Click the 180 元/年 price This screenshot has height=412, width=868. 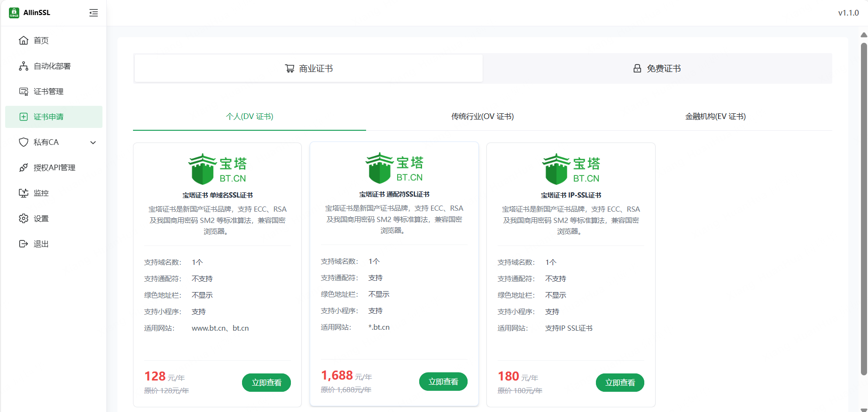click(518, 377)
